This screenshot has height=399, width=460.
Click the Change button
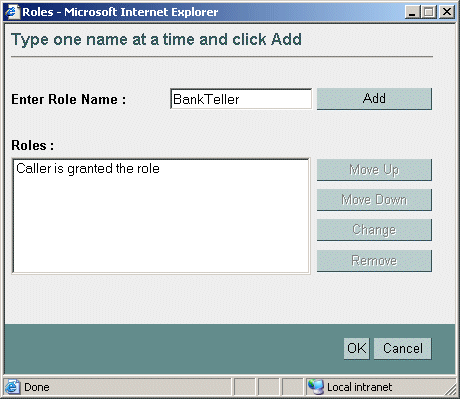[x=374, y=230]
